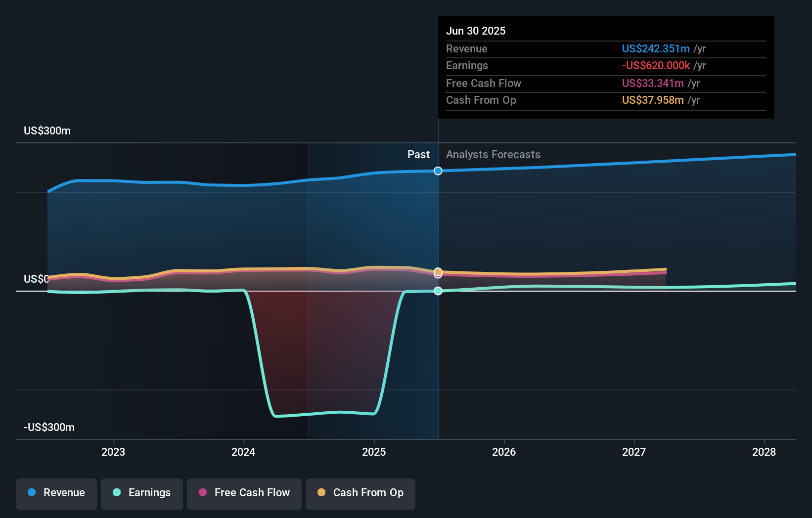The height and width of the screenshot is (518, 812).
Task: Click the 2023 x-axis label
Action: [x=113, y=452]
